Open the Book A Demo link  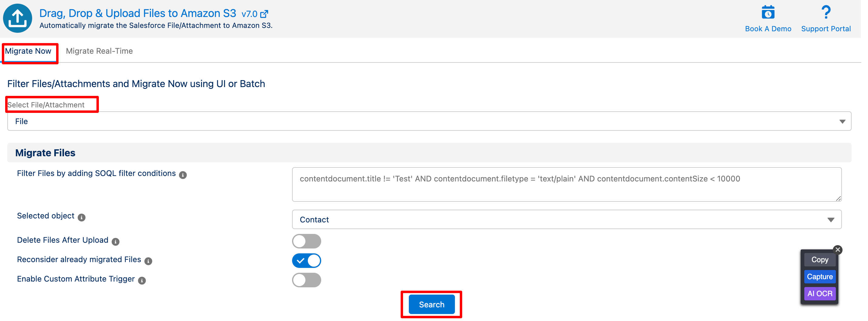[x=768, y=29]
